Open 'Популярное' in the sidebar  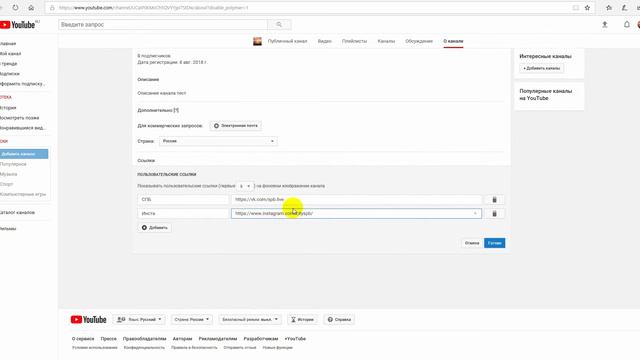coord(13,164)
